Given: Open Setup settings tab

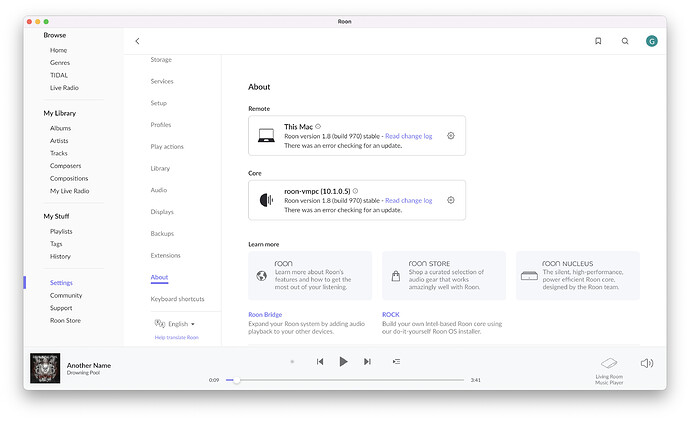Looking at the screenshot, I should pos(158,103).
